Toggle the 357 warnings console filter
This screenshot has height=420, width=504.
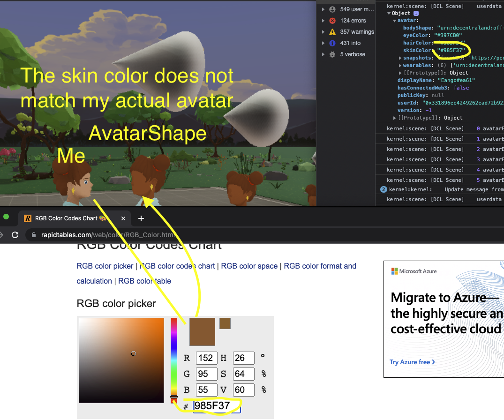355,31
